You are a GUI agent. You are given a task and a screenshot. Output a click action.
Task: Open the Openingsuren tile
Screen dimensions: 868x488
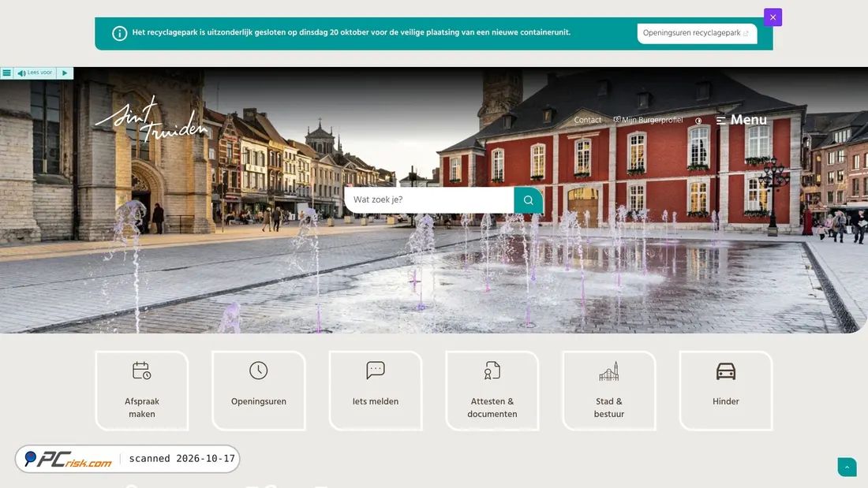point(259,390)
